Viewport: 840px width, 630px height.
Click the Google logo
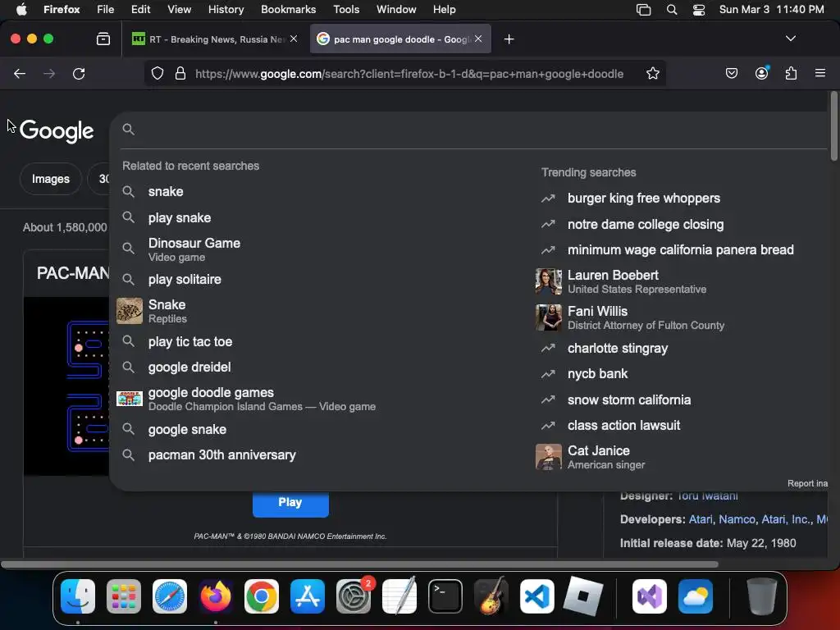pos(57,131)
